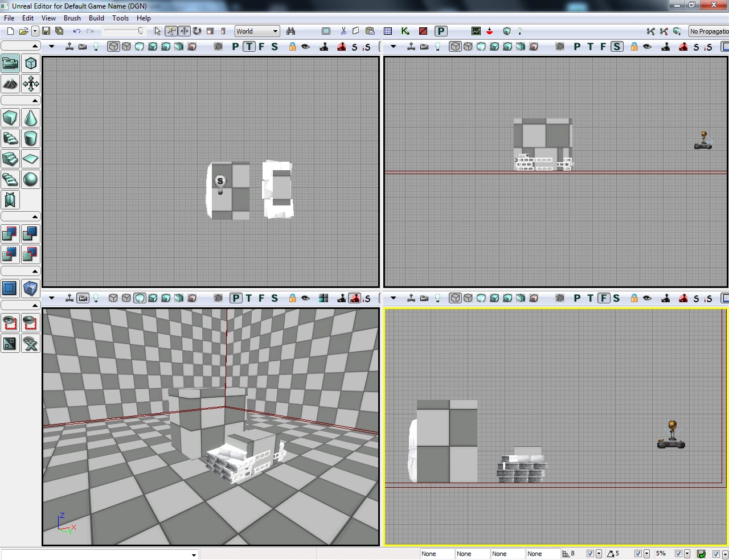Image resolution: width=729 pixels, height=560 pixels.
Task: Set top-right viewport to Top (T)
Action: [591, 47]
